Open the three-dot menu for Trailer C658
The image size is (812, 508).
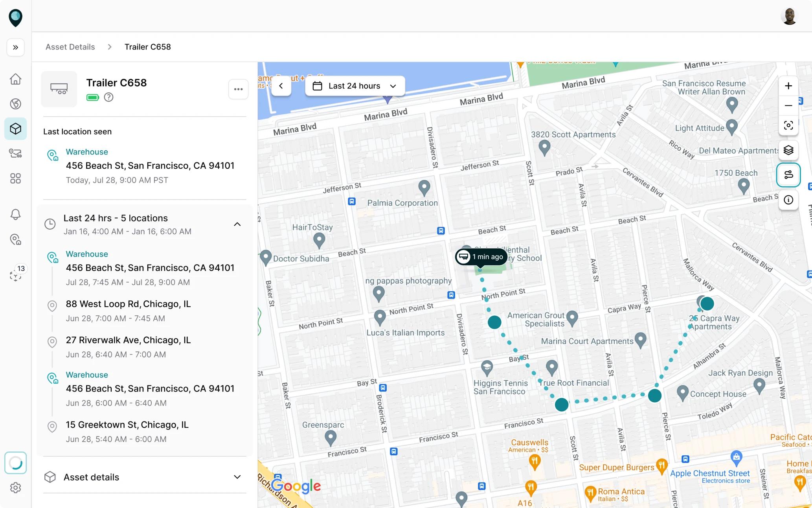[x=239, y=89]
